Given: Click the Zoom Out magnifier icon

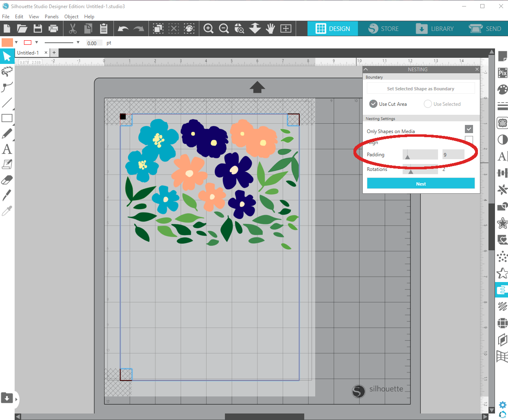Looking at the screenshot, I should (224, 28).
